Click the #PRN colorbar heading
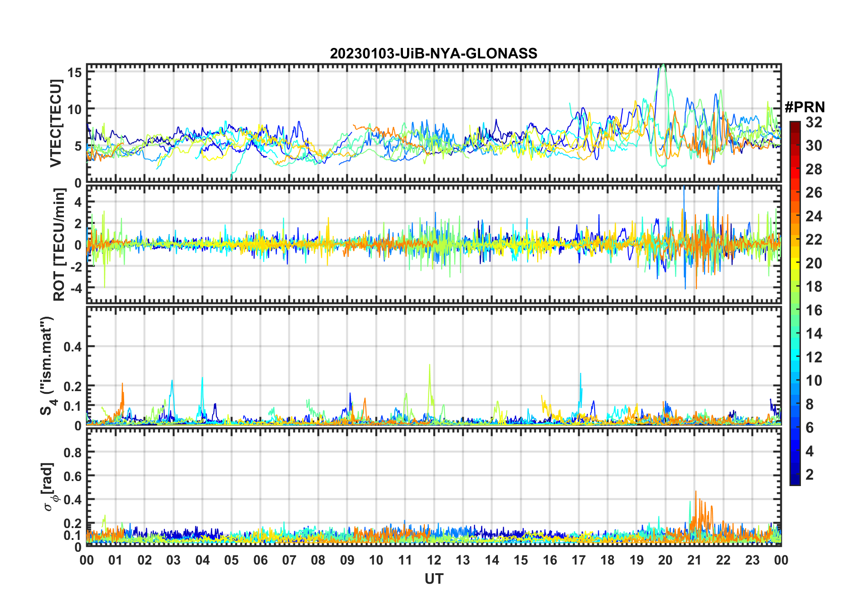The height and width of the screenshot is (607, 868). click(805, 107)
